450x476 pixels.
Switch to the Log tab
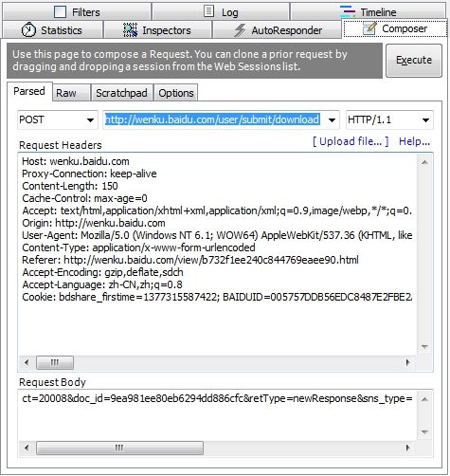[x=221, y=11]
